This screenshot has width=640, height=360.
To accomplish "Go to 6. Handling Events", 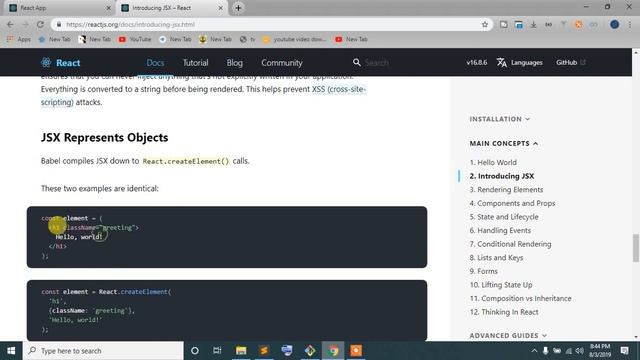I will [x=500, y=231].
